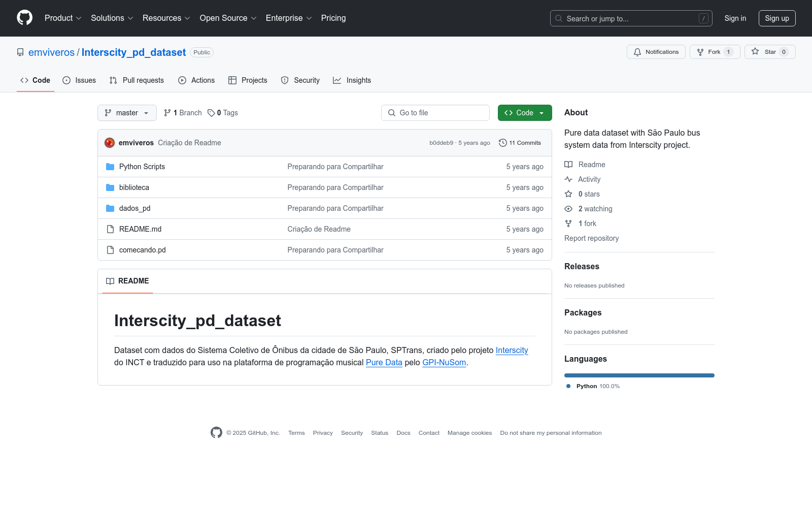Fork this repository

(x=715, y=52)
